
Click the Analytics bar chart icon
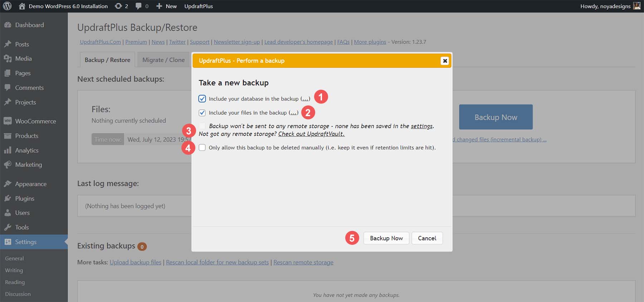coord(8,150)
